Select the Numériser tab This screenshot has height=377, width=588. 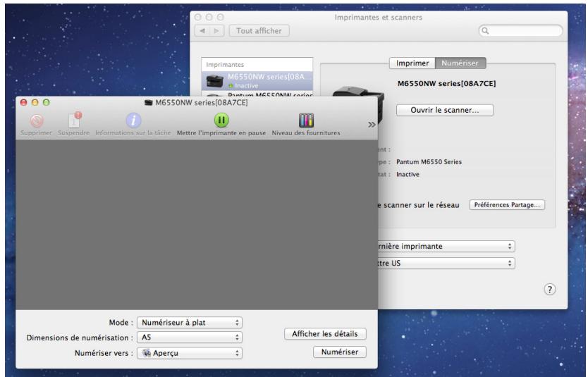(461, 63)
